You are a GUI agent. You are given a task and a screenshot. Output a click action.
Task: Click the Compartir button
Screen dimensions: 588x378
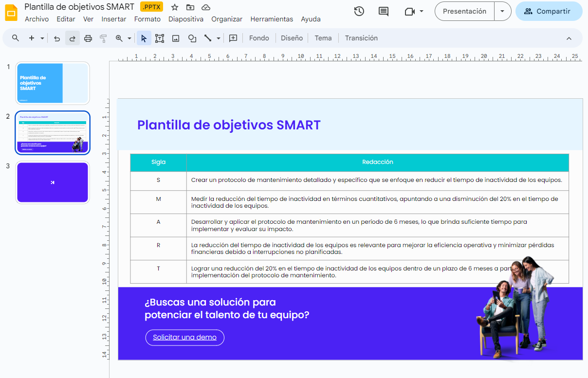(x=549, y=11)
